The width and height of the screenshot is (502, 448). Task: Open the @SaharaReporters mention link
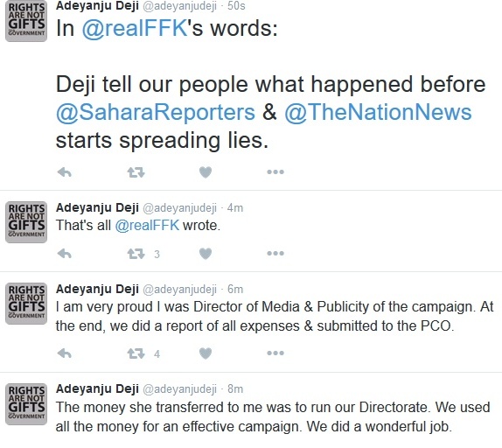[156, 112]
